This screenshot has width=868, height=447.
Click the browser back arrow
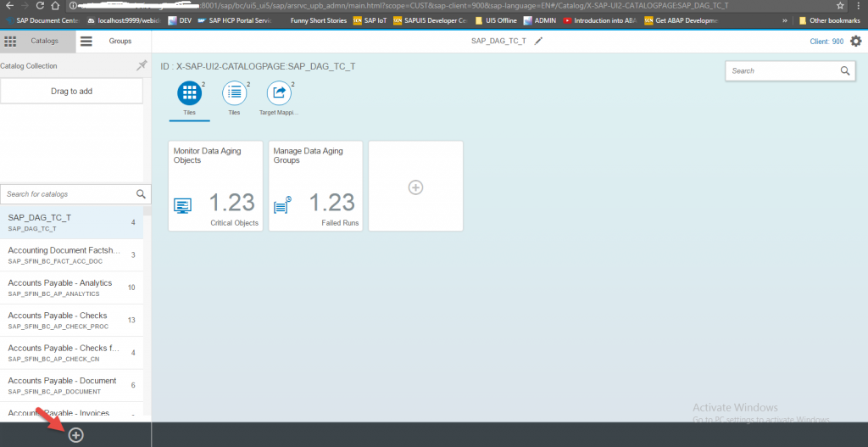pyautogui.click(x=8, y=6)
